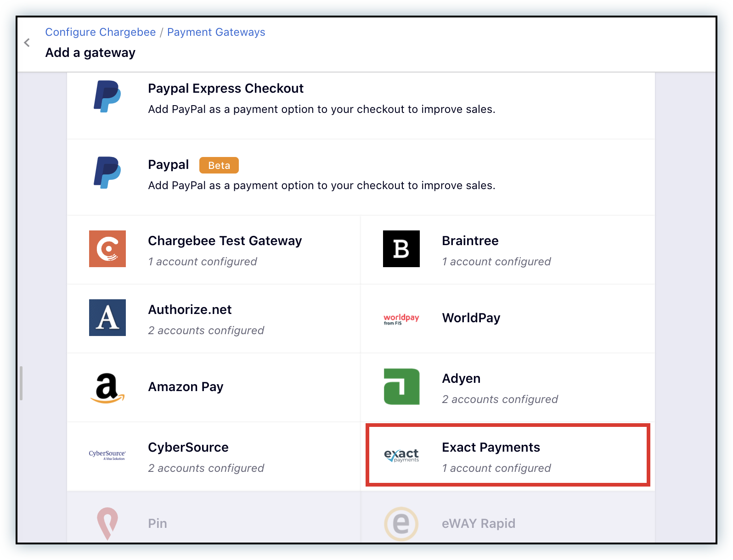
Task: Select the Paypal gateway title
Action: click(x=168, y=165)
